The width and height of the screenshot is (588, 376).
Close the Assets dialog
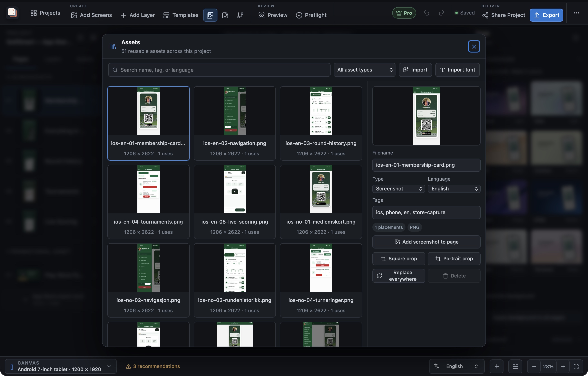coord(474,46)
